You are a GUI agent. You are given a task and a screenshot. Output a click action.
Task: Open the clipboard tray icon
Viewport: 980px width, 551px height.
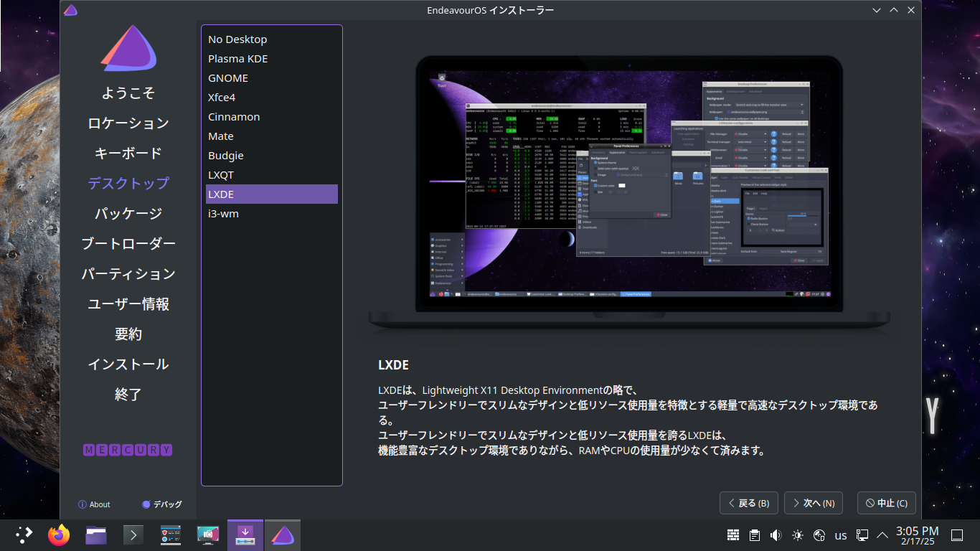(x=755, y=535)
